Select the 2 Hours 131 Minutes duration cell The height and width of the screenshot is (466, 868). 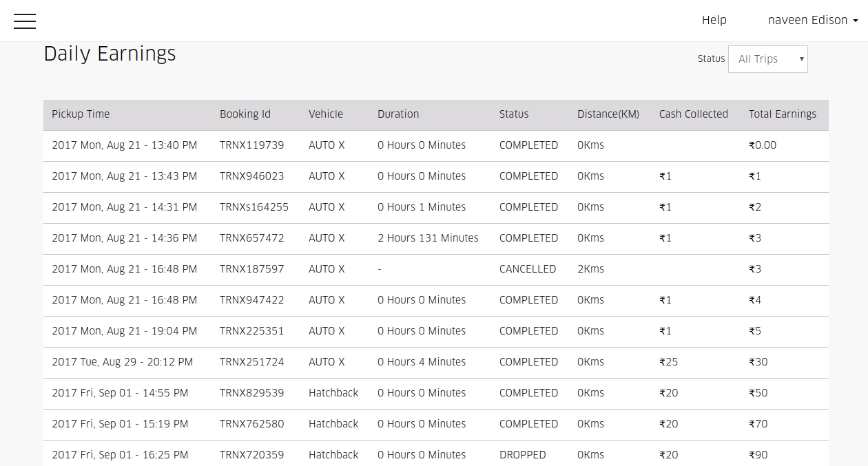point(428,238)
